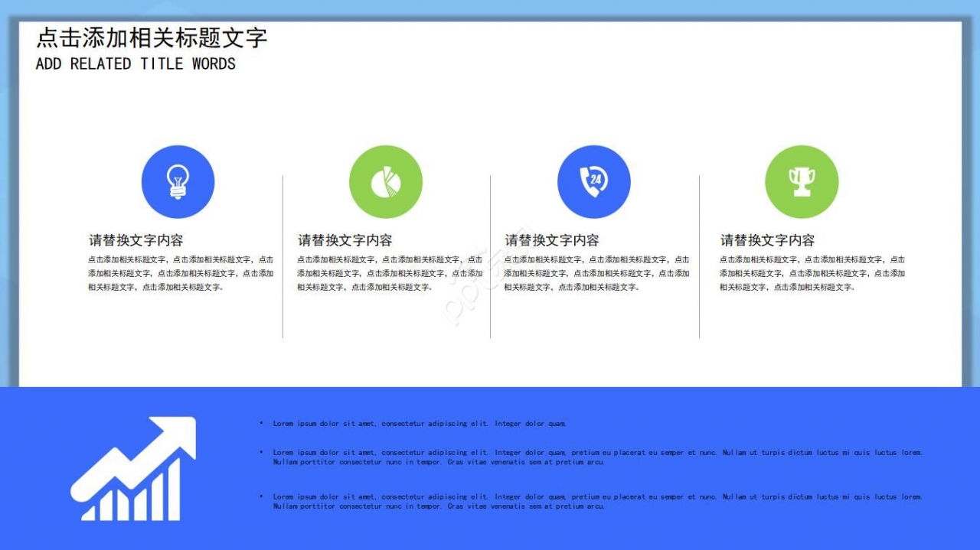The width and height of the screenshot is (980, 550).
Task: Select the subtitle ADD RELATED TITLE WORDS
Action: pyautogui.click(x=135, y=64)
